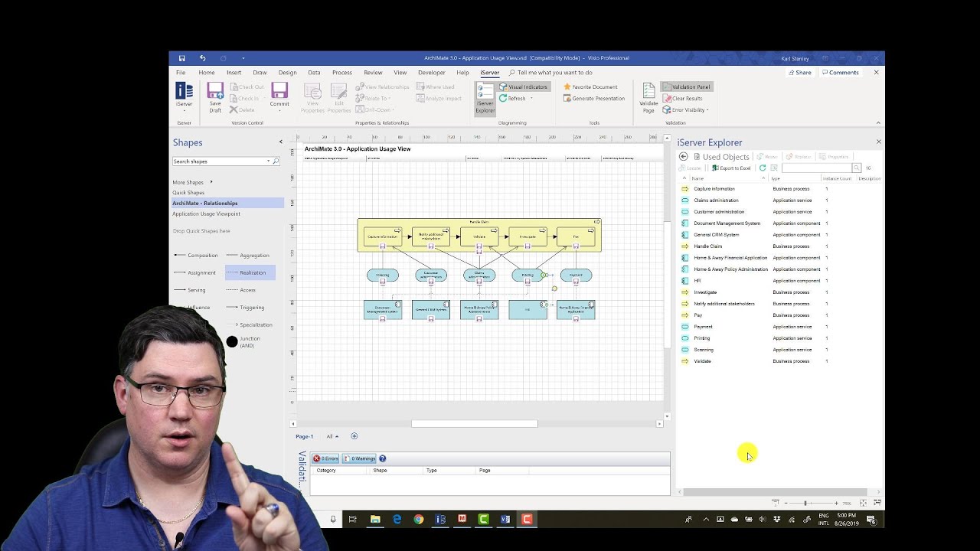980x551 pixels.
Task: Click Export to Excel
Action: click(731, 168)
